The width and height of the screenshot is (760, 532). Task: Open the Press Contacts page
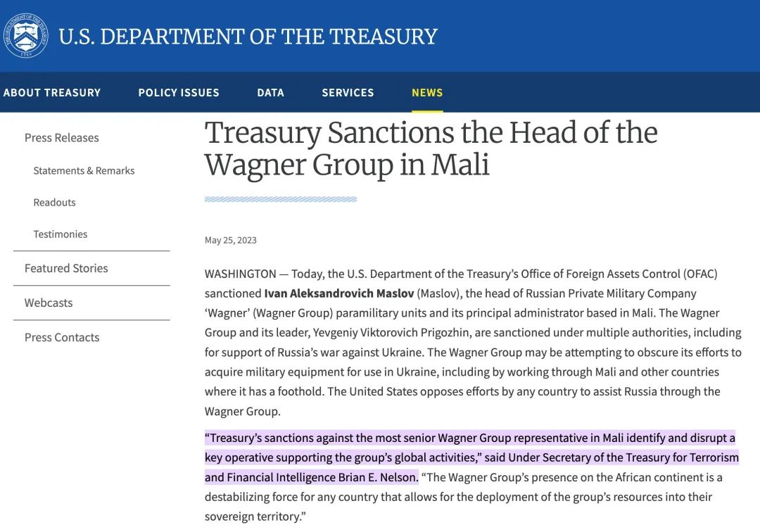62,337
